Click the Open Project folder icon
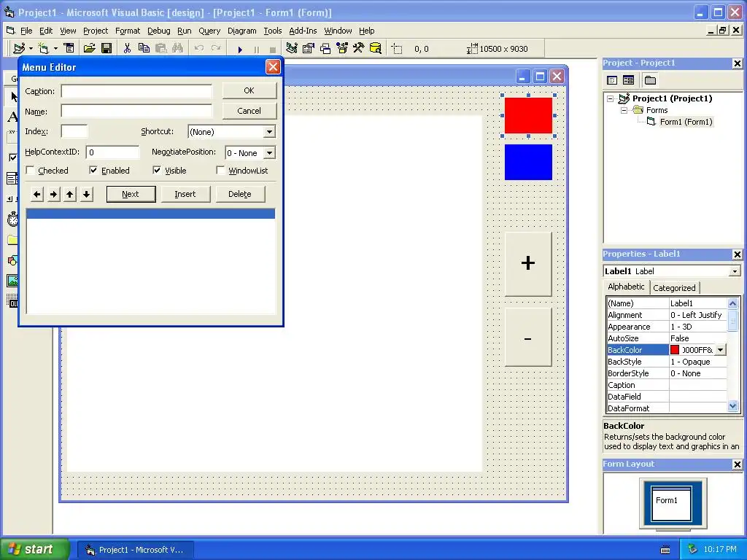This screenshot has width=747, height=560. pyautogui.click(x=89, y=49)
